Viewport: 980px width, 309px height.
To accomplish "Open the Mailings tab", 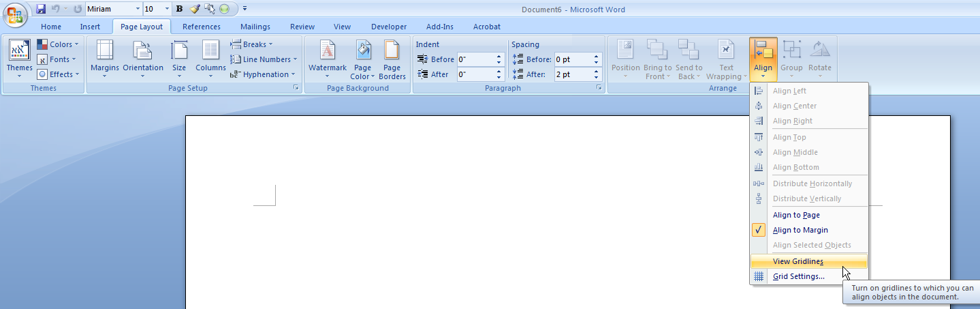I will pyautogui.click(x=255, y=27).
